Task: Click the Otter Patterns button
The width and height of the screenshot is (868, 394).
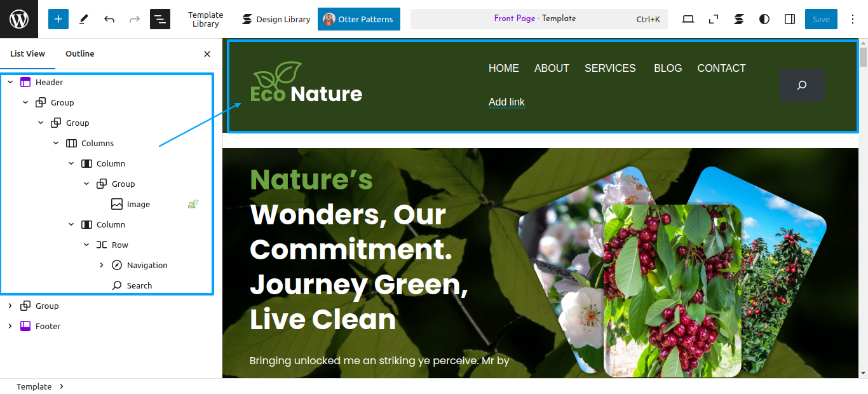Action: [359, 19]
